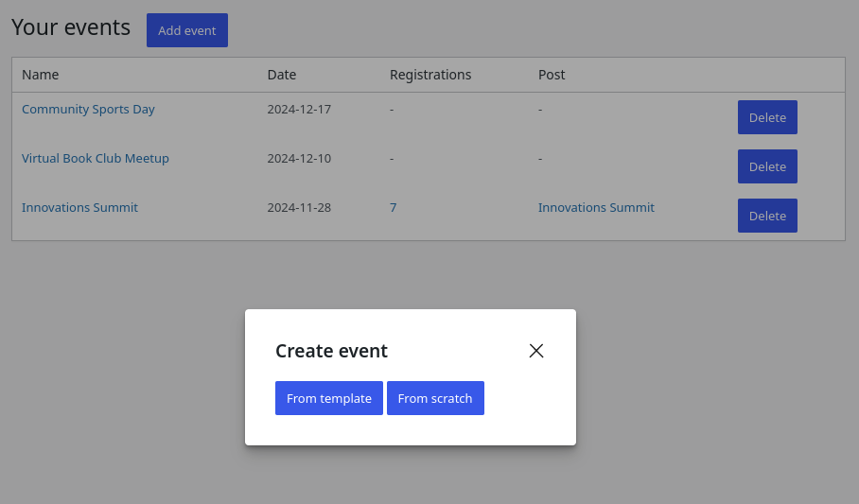Open the Community Sports Day event
Viewport: 859px width, 504px height.
[x=88, y=110]
